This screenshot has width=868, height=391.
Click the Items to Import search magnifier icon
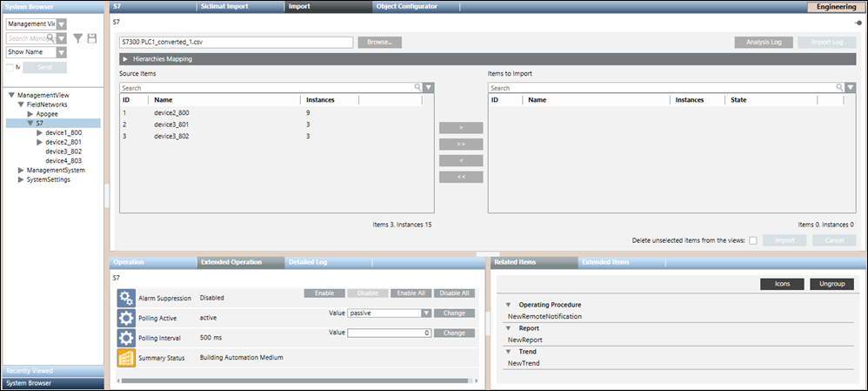click(x=839, y=88)
